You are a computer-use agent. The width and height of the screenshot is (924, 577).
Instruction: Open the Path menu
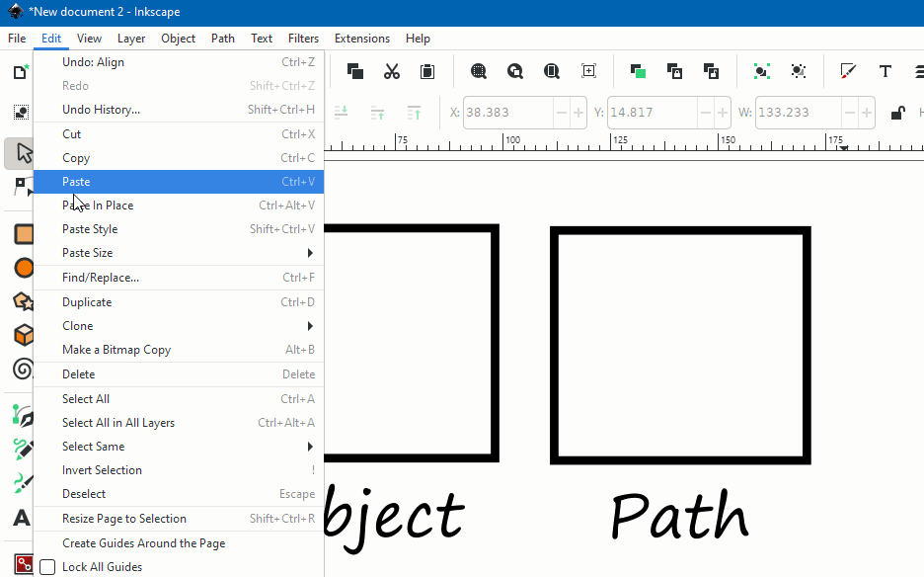click(x=222, y=39)
